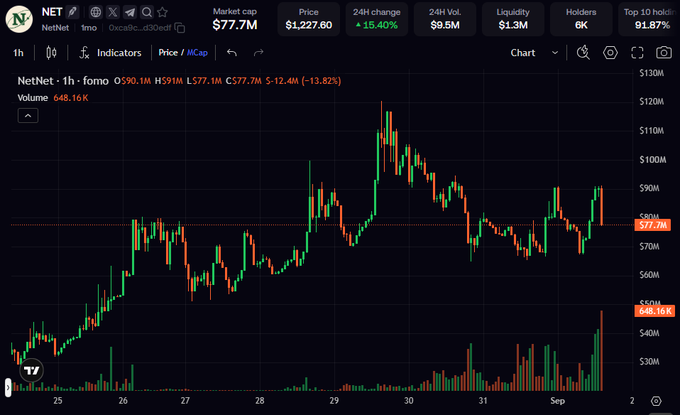Viewport: 680px width, 415px height.
Task: Click the 648.16K volume axis label
Action: 654,311
